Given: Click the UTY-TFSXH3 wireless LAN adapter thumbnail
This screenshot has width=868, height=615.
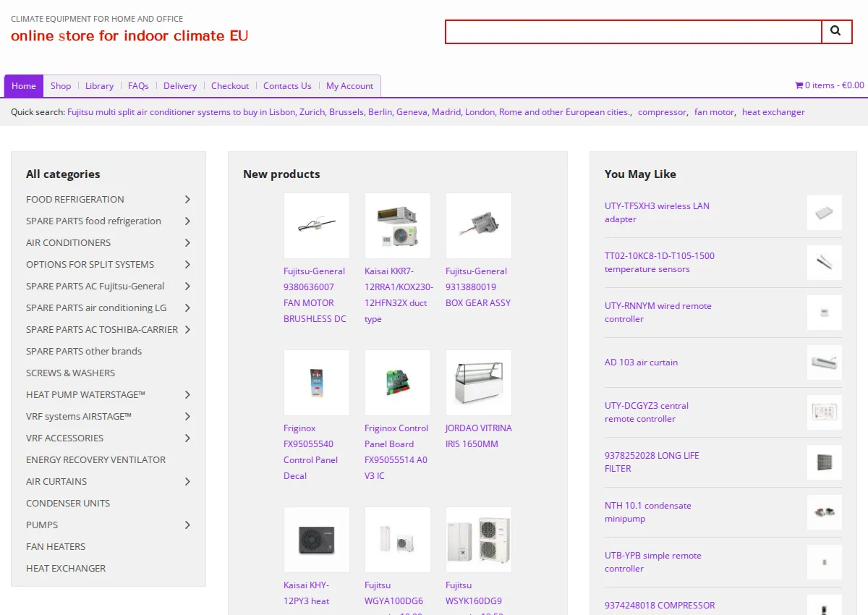Looking at the screenshot, I should (825, 213).
